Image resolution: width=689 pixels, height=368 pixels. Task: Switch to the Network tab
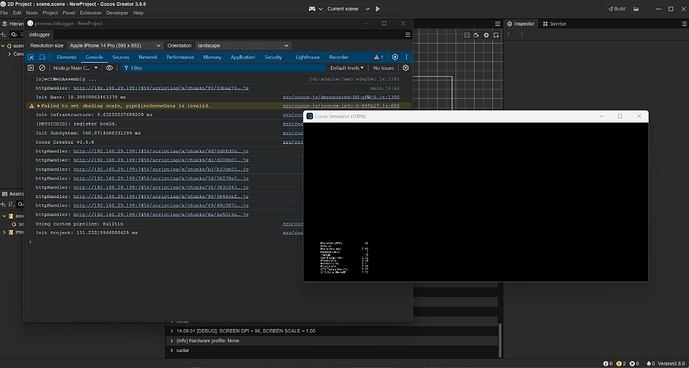pos(148,57)
